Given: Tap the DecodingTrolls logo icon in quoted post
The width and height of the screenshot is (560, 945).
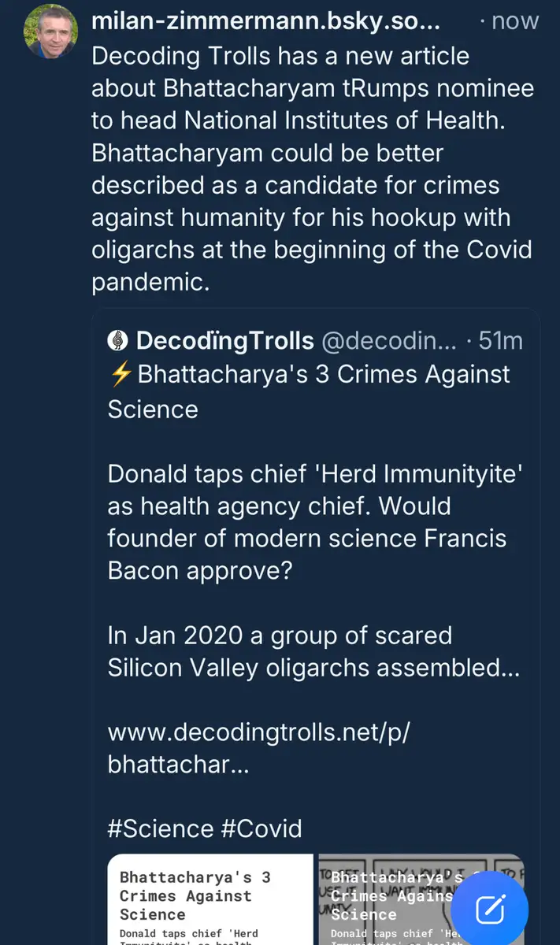Looking at the screenshot, I should point(117,340).
